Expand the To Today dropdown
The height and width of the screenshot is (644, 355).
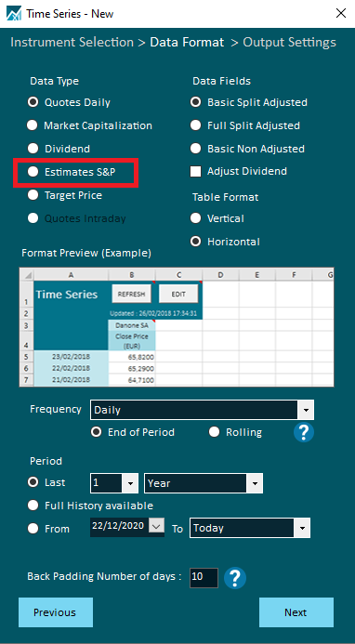point(302,528)
